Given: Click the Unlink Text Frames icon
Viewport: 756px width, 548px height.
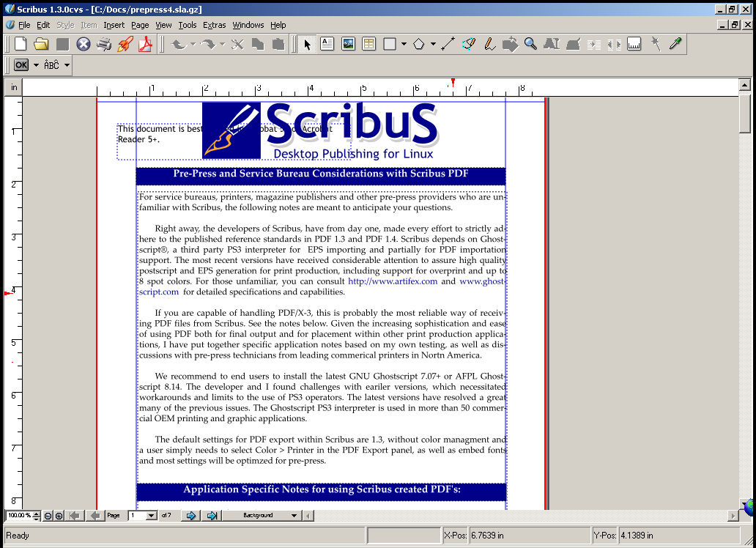Looking at the screenshot, I should (x=614, y=45).
